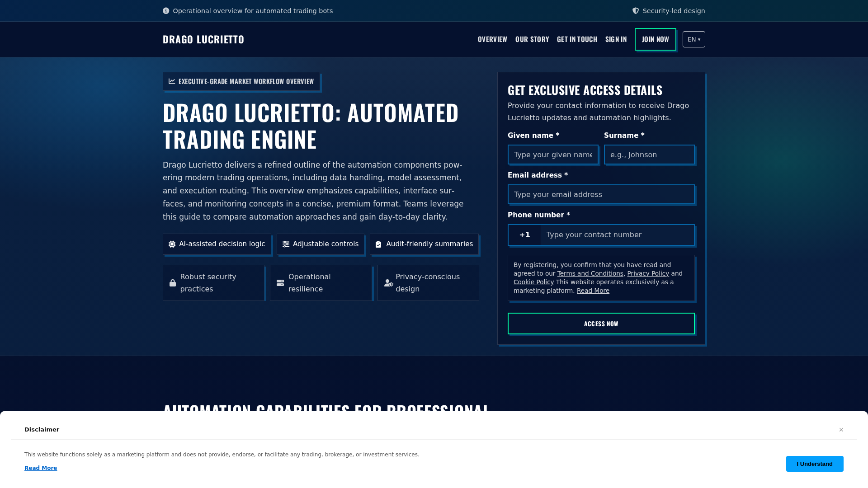868x488 pixels.
Task: Open the Terms and Conditions link
Action: click(590, 273)
